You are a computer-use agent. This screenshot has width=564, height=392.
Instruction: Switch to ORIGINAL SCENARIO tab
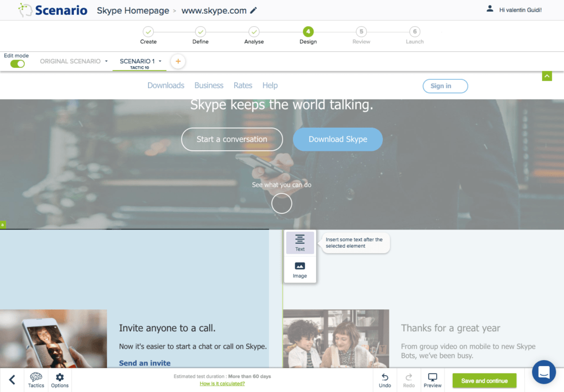click(70, 61)
